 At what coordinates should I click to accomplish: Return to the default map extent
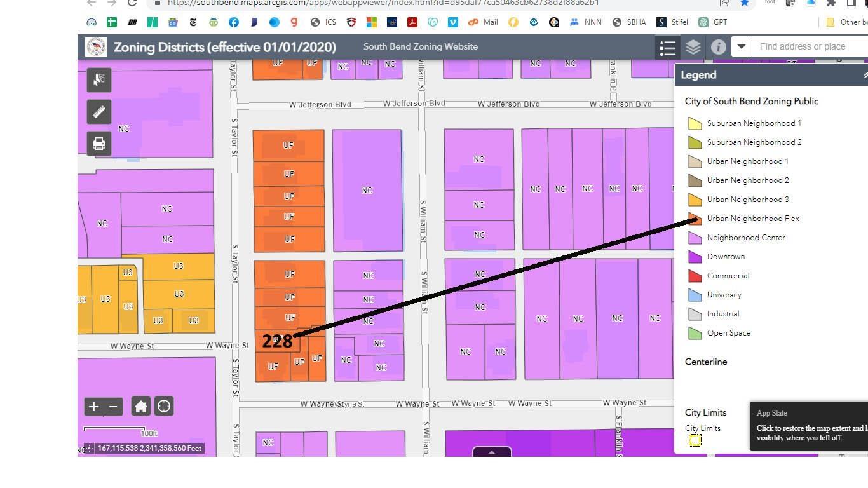141,407
